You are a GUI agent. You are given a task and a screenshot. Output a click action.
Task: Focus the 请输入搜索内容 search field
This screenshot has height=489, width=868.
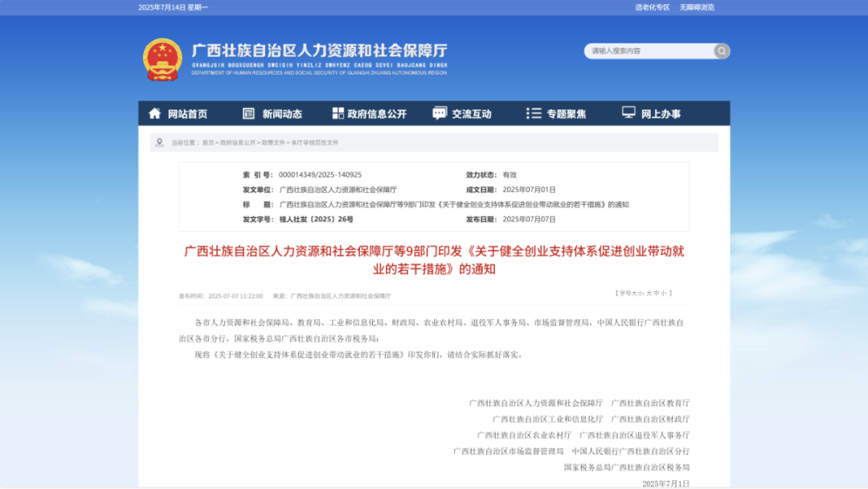pyautogui.click(x=649, y=51)
